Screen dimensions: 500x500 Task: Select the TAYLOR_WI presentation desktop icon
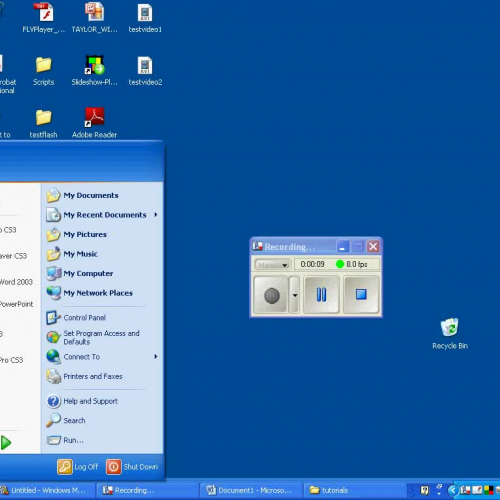point(94,18)
